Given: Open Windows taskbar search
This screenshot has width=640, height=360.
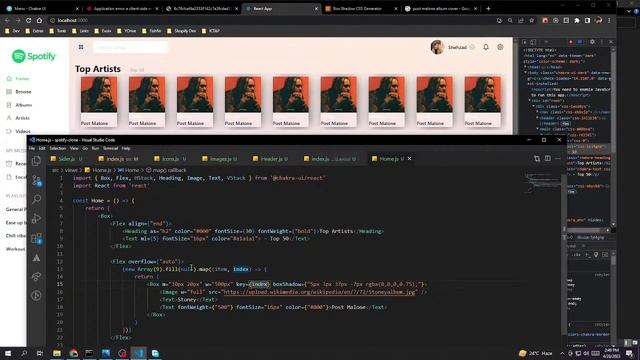Looking at the screenshot, I should pyautogui.click(x=24, y=353).
